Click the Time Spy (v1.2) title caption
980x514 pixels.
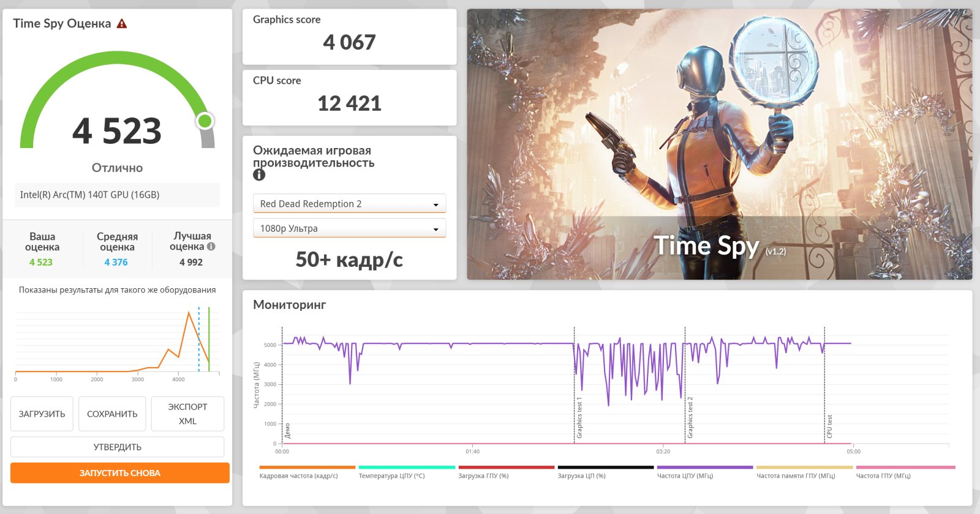tap(720, 246)
